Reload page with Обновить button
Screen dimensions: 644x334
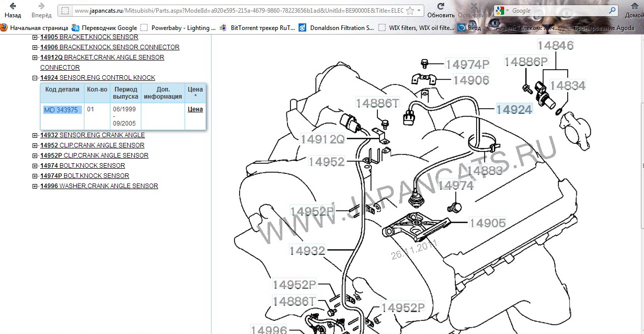pyautogui.click(x=441, y=7)
